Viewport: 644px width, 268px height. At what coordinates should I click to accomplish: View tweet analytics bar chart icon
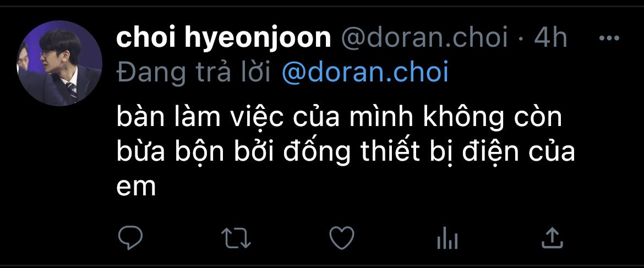click(447, 238)
